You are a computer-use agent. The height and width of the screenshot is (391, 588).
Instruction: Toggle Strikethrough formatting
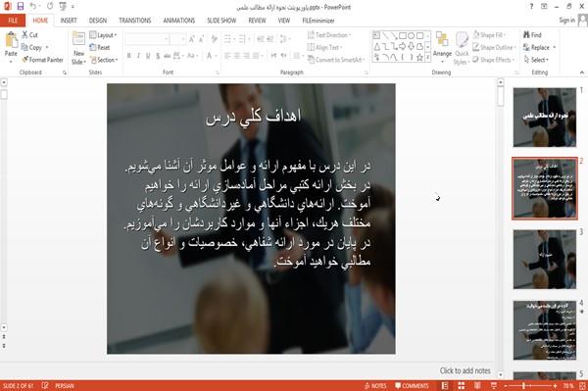pyautogui.click(x=168, y=56)
